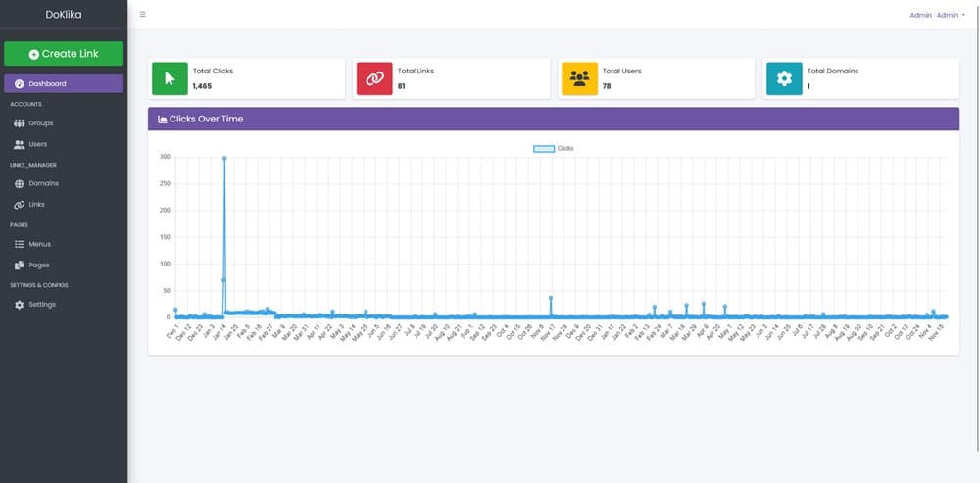
Task: Click the Links chain icon in sidebar
Action: click(19, 205)
